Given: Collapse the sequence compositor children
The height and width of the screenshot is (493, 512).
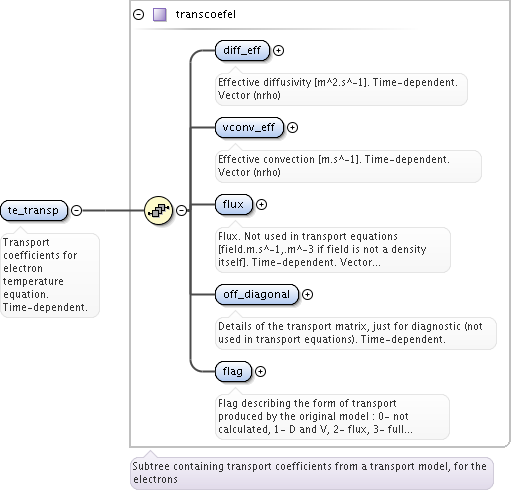Looking at the screenshot, I should click(181, 210).
